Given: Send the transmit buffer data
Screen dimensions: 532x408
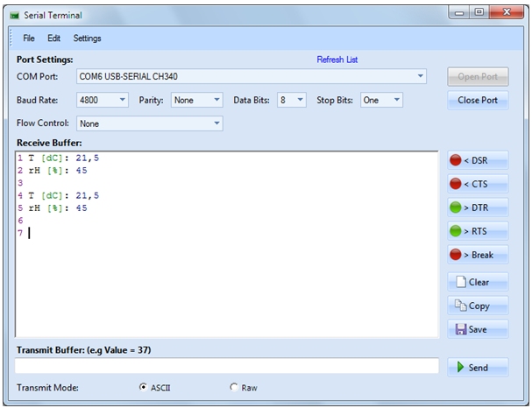Looking at the screenshot, I should [x=478, y=367].
